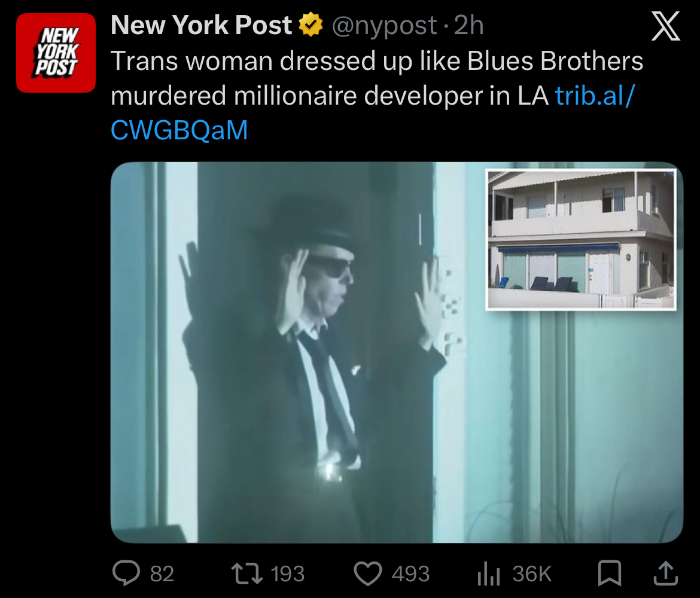Repost this tweet via retweet arrows

247,573
